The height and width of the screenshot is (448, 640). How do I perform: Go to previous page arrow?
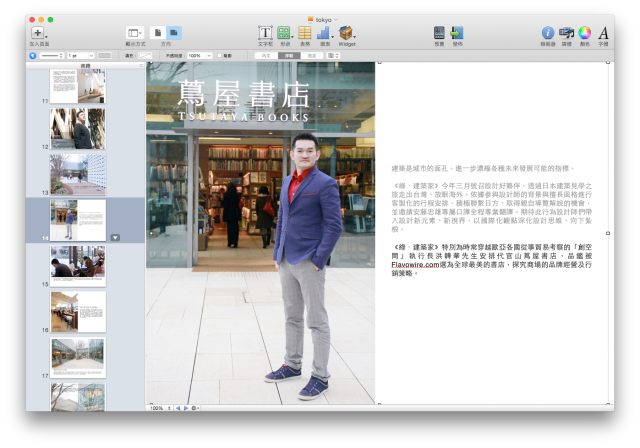click(x=178, y=408)
